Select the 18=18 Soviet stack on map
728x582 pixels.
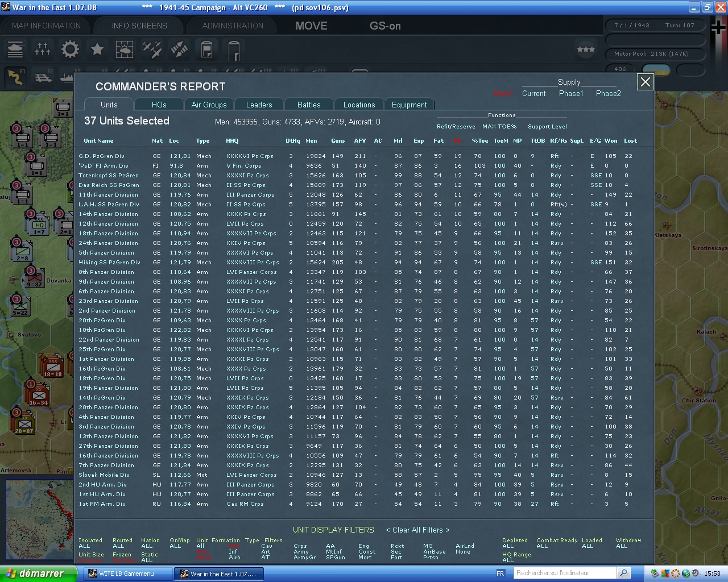coord(52,367)
